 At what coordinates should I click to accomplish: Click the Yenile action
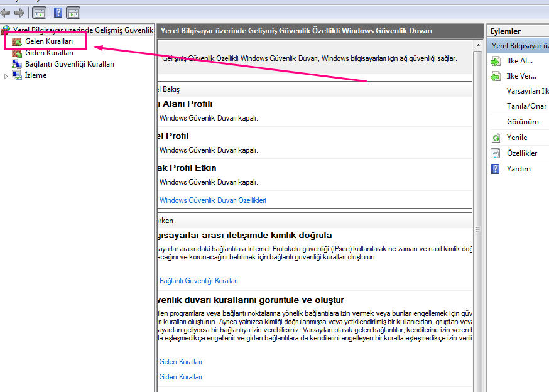click(x=517, y=138)
